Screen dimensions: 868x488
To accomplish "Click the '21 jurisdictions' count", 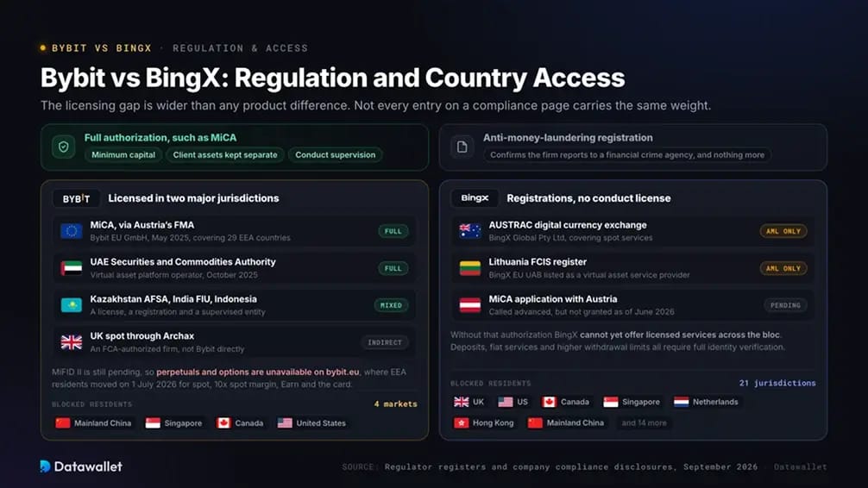I will pos(777,383).
